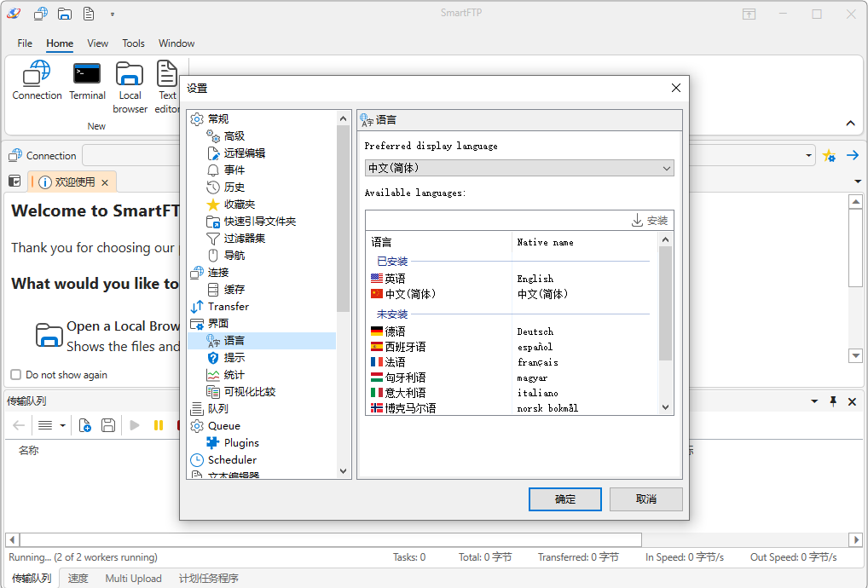Close the 设置 dialog
This screenshot has width=868, height=588.
click(676, 88)
